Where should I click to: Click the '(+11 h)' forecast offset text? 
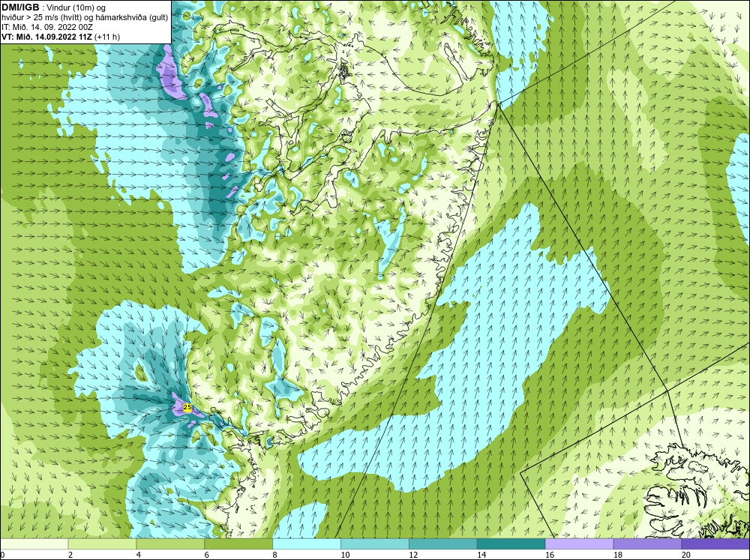(107, 37)
